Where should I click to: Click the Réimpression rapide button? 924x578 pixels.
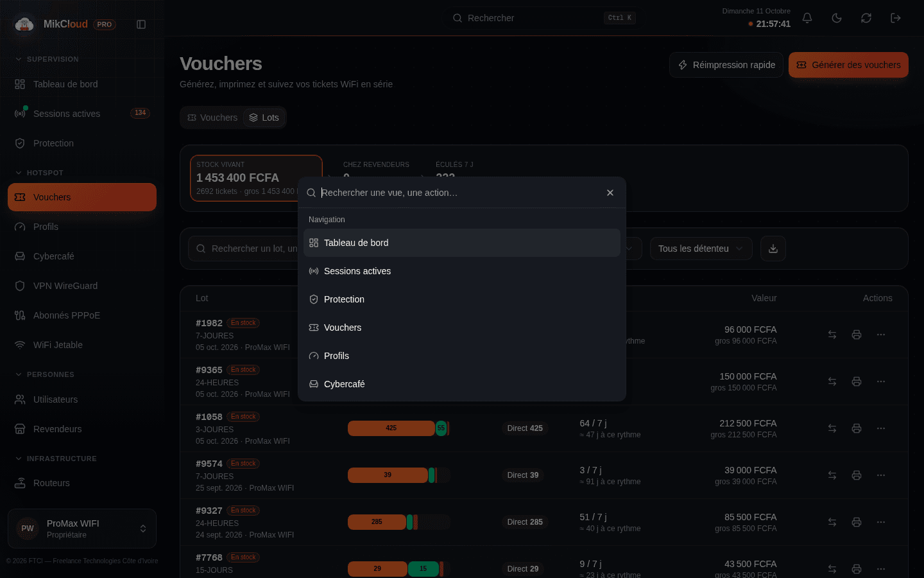click(x=726, y=65)
